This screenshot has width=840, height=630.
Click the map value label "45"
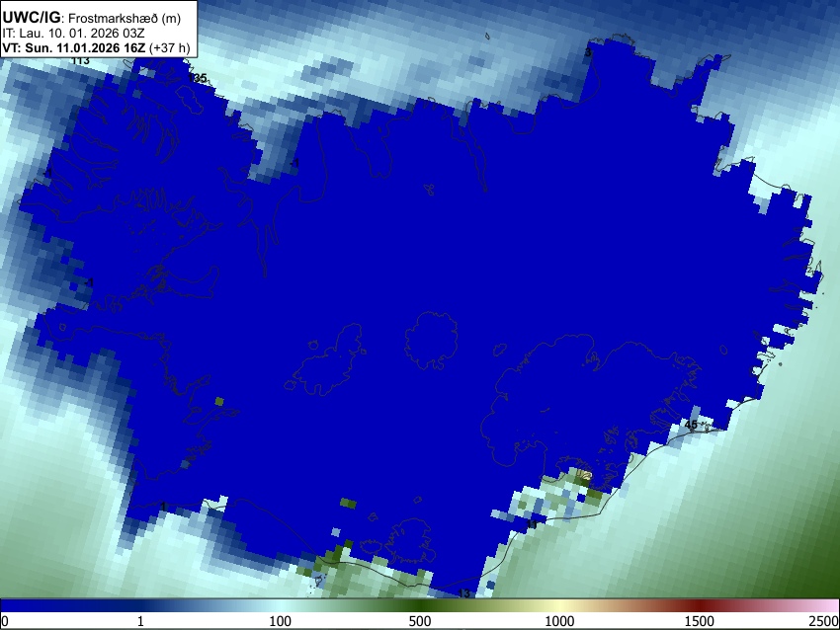(691, 425)
